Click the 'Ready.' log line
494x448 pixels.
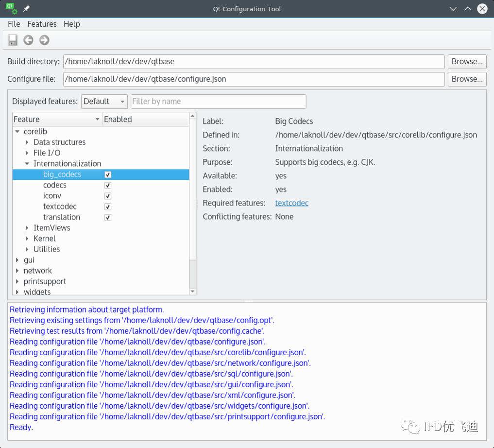tap(21, 428)
